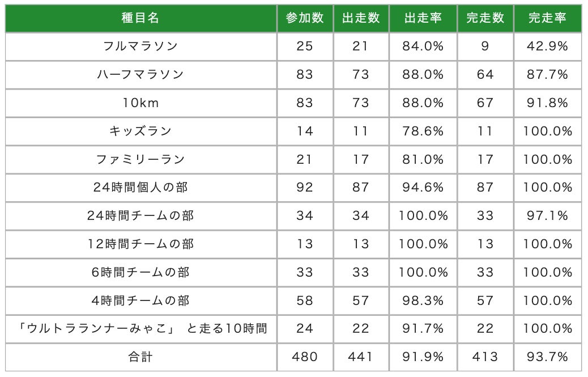588x377 pixels.
Task: Click the キッズラン row label
Action: pyautogui.click(x=140, y=131)
